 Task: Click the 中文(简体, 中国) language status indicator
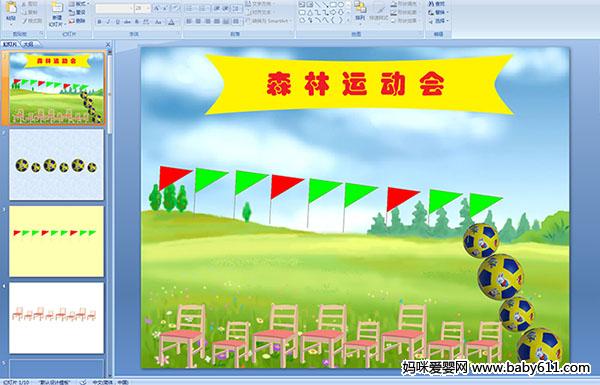tap(110, 382)
